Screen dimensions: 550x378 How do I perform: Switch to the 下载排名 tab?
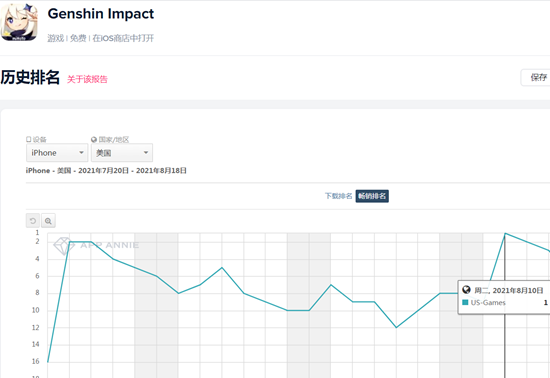[x=338, y=196]
